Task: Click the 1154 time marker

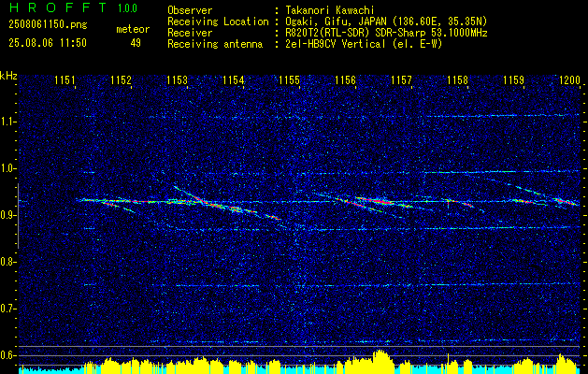Action: tap(234, 79)
